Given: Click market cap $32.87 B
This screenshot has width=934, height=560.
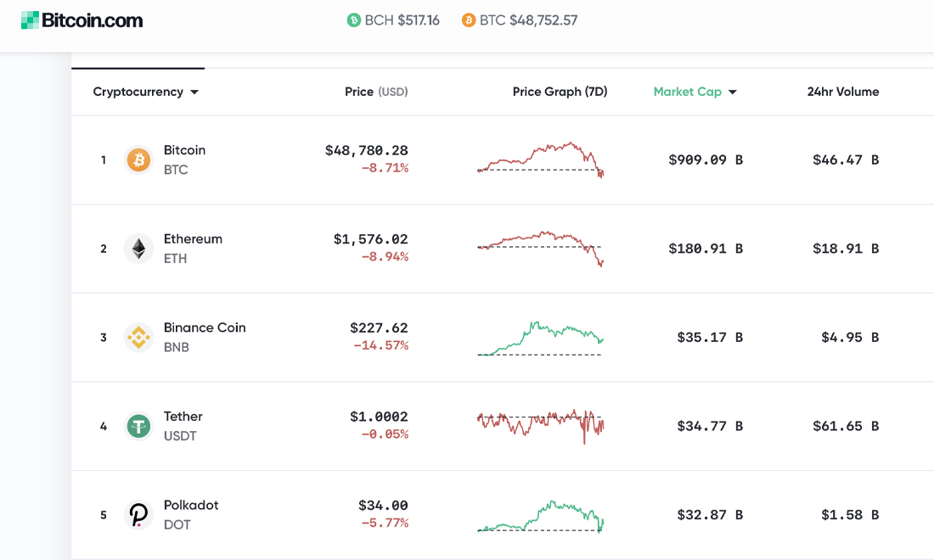Looking at the screenshot, I should click(710, 515).
